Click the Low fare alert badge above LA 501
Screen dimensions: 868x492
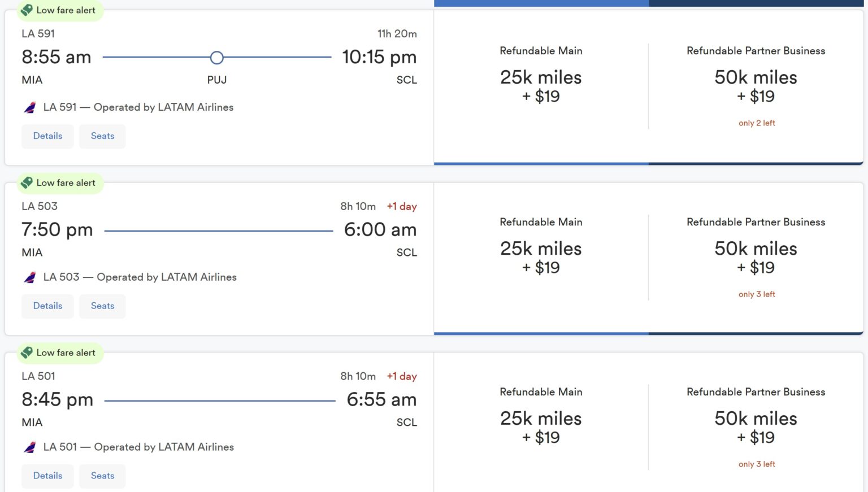[59, 352]
